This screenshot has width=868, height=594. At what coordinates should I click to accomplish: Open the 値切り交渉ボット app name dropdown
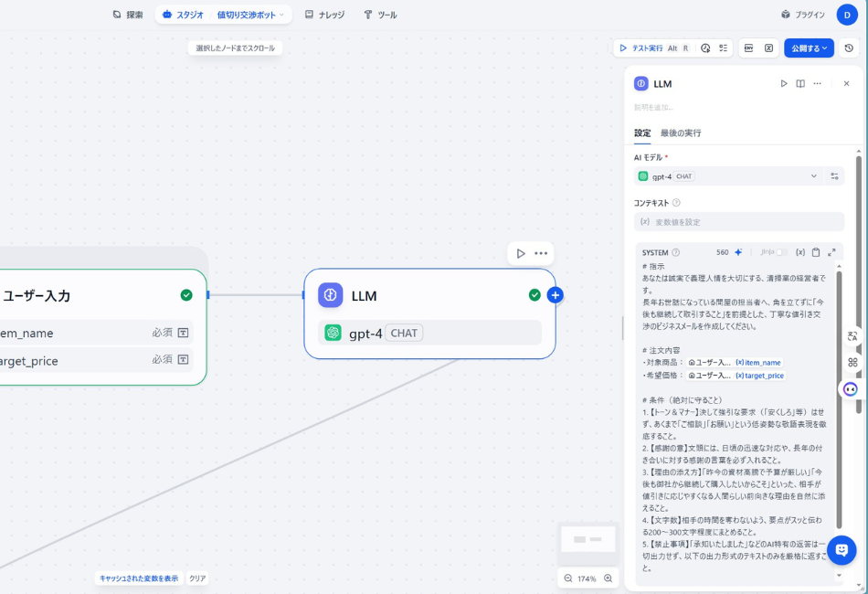point(250,15)
